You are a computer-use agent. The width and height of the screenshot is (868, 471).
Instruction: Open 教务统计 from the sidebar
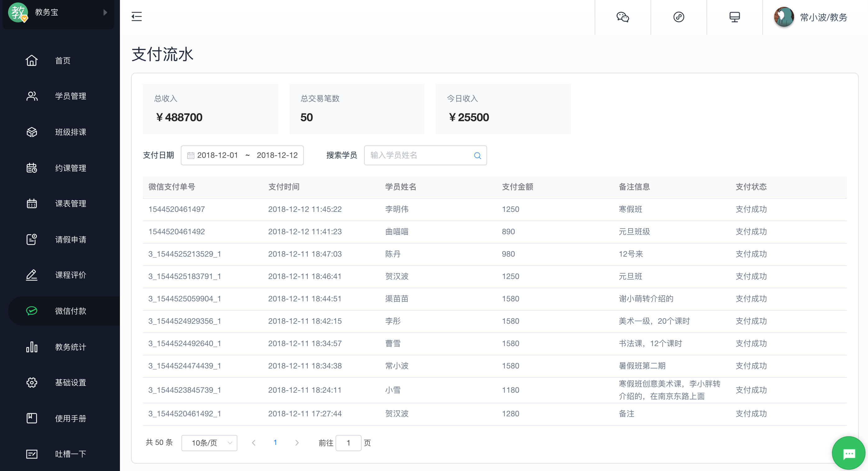71,347
